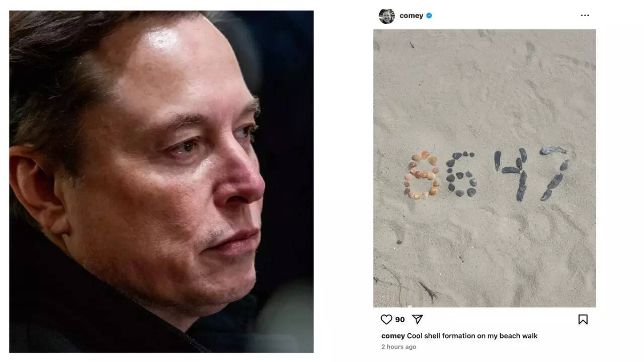Click the twig lying in the sand
644x362 pixels.
[428, 291]
